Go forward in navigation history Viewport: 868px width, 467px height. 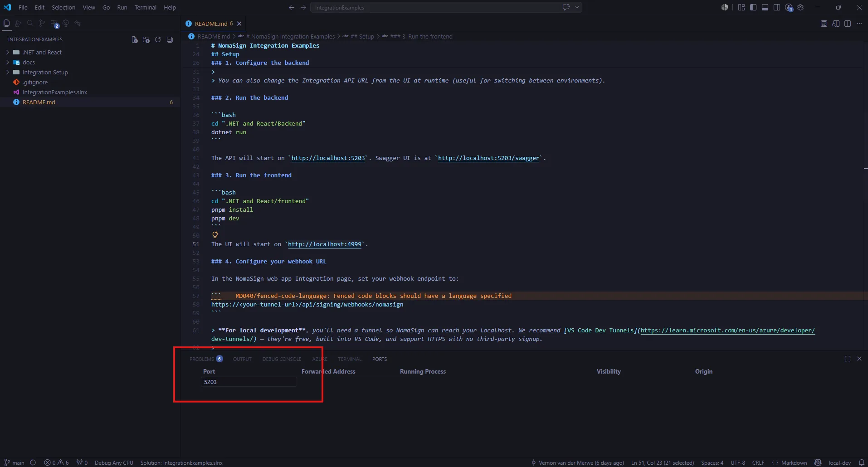(303, 7)
